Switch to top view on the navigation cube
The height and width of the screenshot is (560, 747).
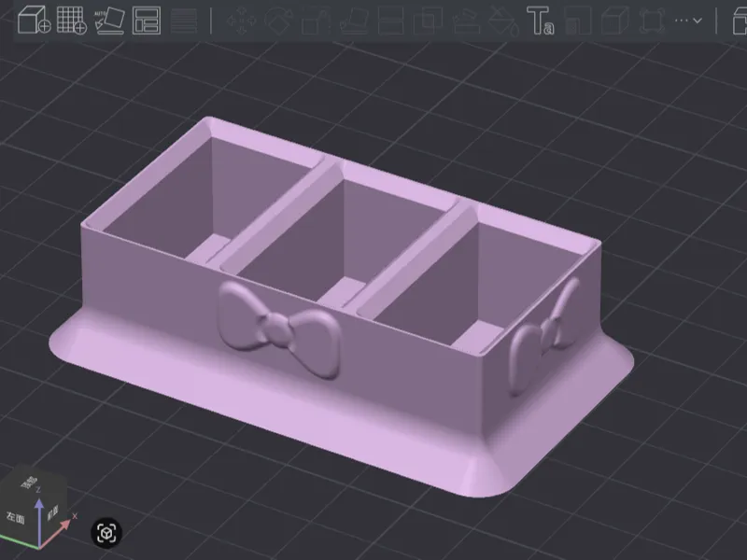[32, 483]
